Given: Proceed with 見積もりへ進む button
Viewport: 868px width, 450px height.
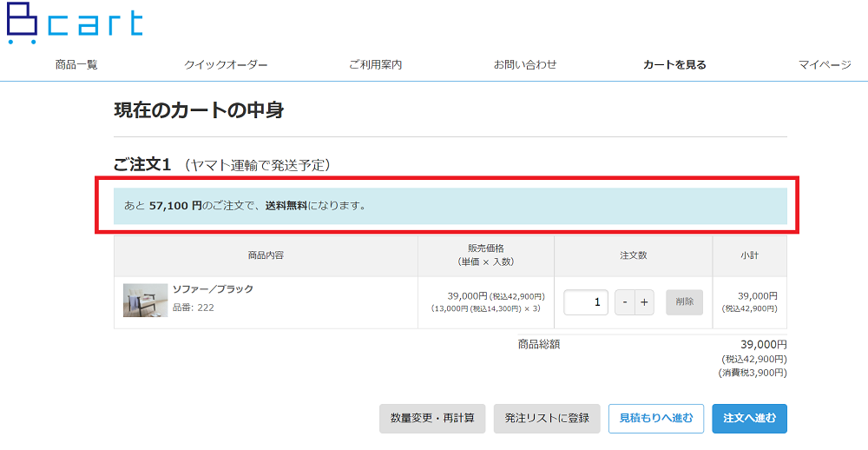Looking at the screenshot, I should coord(656,419).
